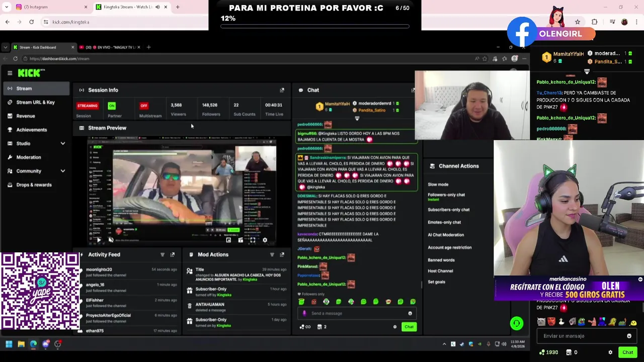Mute the Kingteka Stream tab audio
The image size is (644, 362).
[157, 7]
